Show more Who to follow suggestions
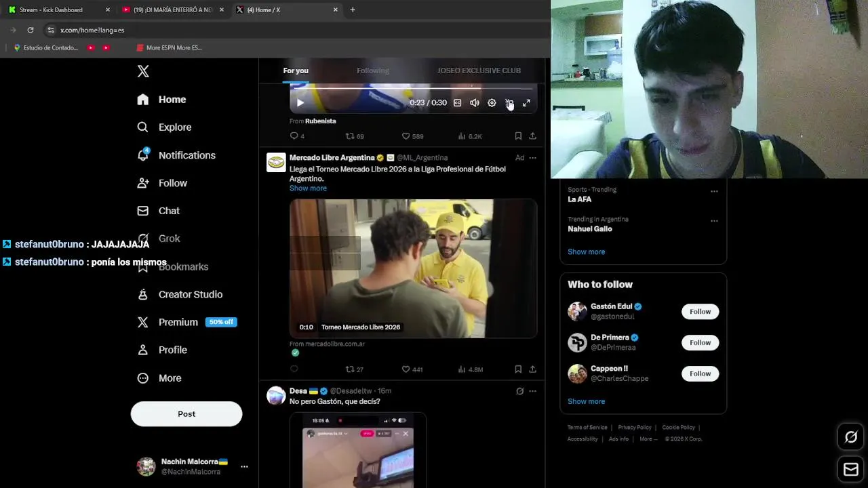Viewport: 868px width, 488px height. [586, 401]
